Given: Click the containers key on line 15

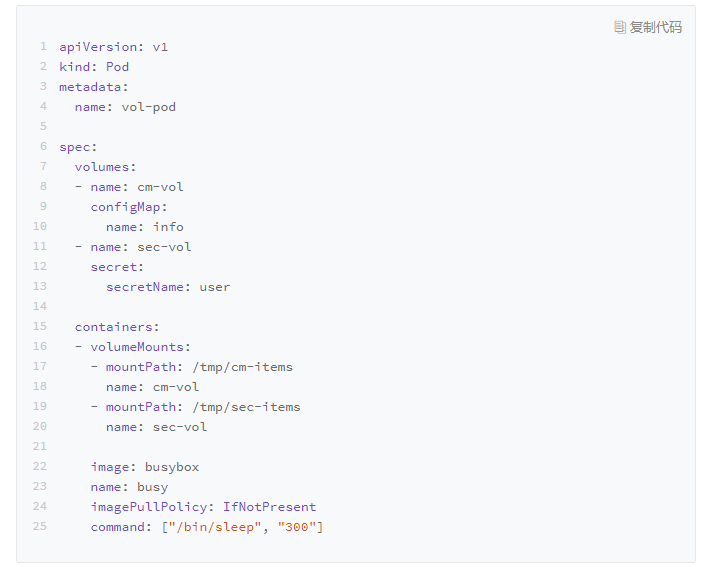Looking at the screenshot, I should pyautogui.click(x=113, y=327).
